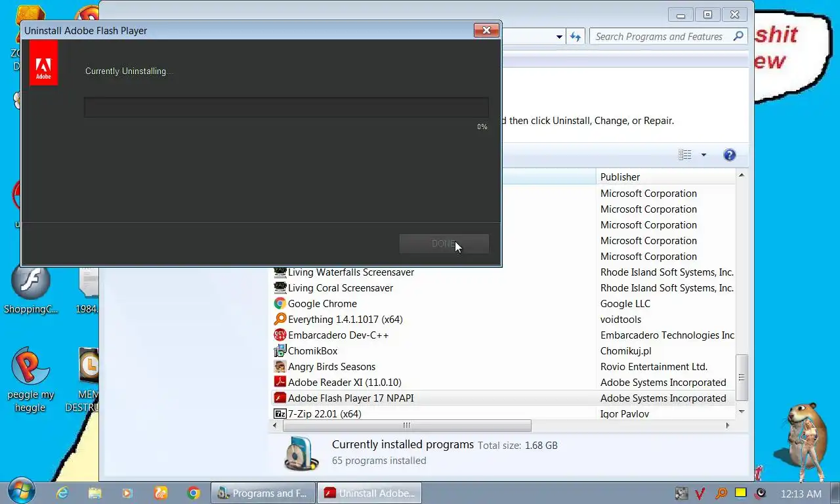
Task: Click the vertical scrollbar thumb
Action: point(742,377)
